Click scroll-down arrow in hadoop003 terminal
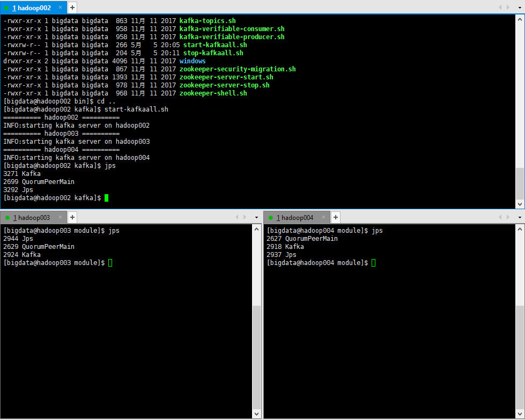Image resolution: width=525 pixels, height=420 pixels. 256,414
